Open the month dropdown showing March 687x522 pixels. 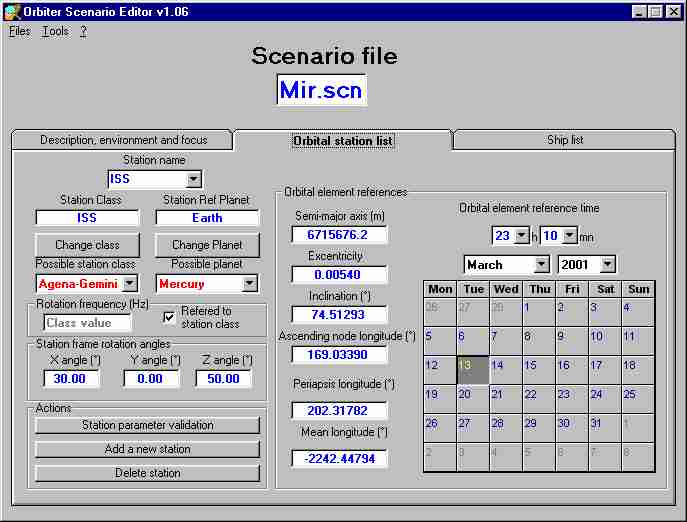[542, 264]
